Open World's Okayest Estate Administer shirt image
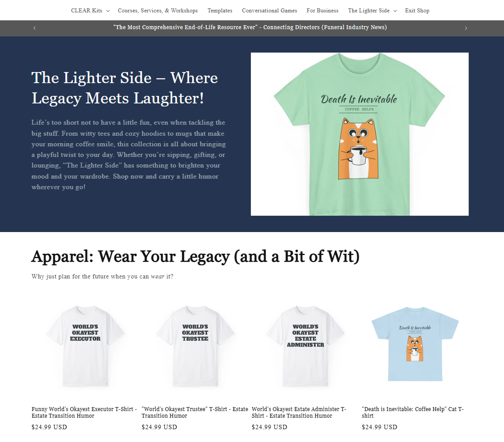Screen dimensions: 504x442 tap(305, 346)
